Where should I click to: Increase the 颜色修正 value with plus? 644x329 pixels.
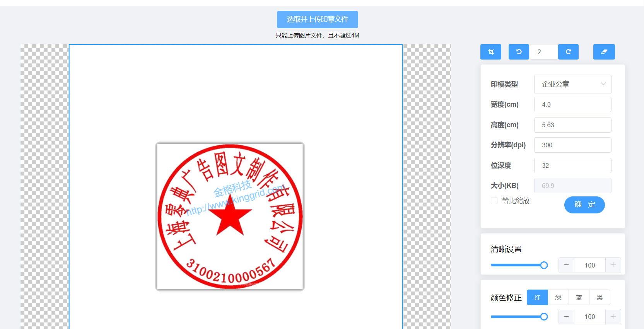click(x=613, y=317)
